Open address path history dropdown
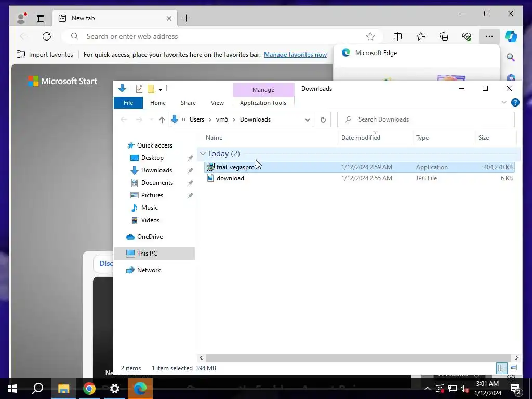Viewport: 532px width, 399px height. 308,120
